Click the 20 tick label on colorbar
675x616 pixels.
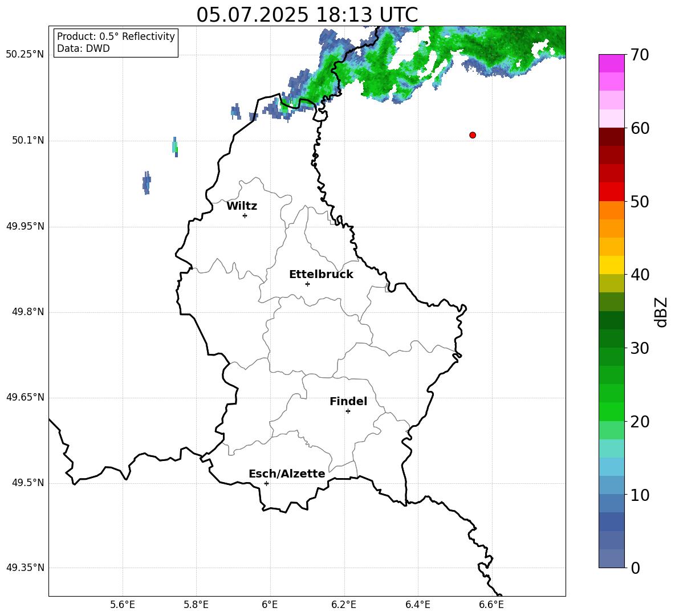click(640, 422)
